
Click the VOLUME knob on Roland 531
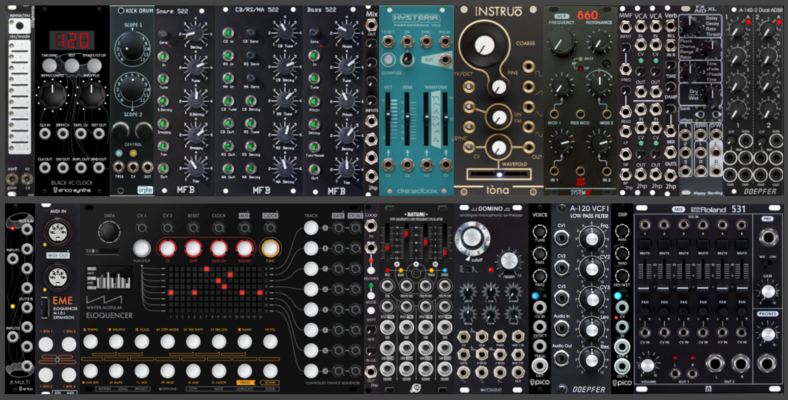(648, 364)
